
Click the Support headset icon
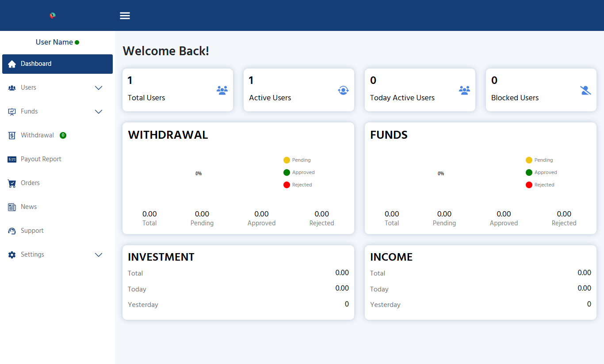click(12, 231)
